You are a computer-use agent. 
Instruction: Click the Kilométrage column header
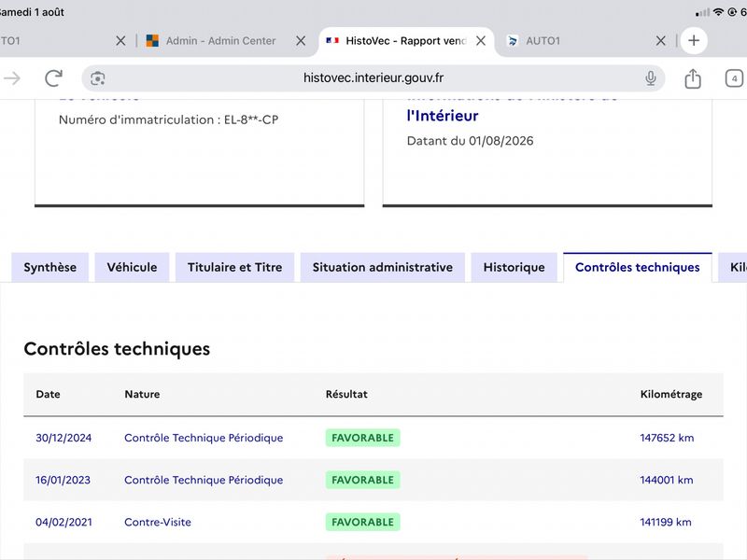pyautogui.click(x=671, y=394)
